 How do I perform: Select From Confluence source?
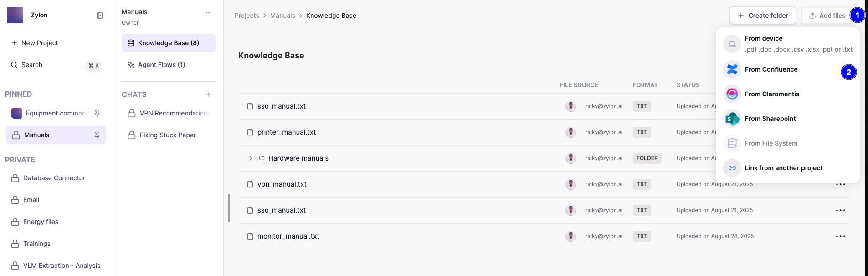click(x=771, y=69)
